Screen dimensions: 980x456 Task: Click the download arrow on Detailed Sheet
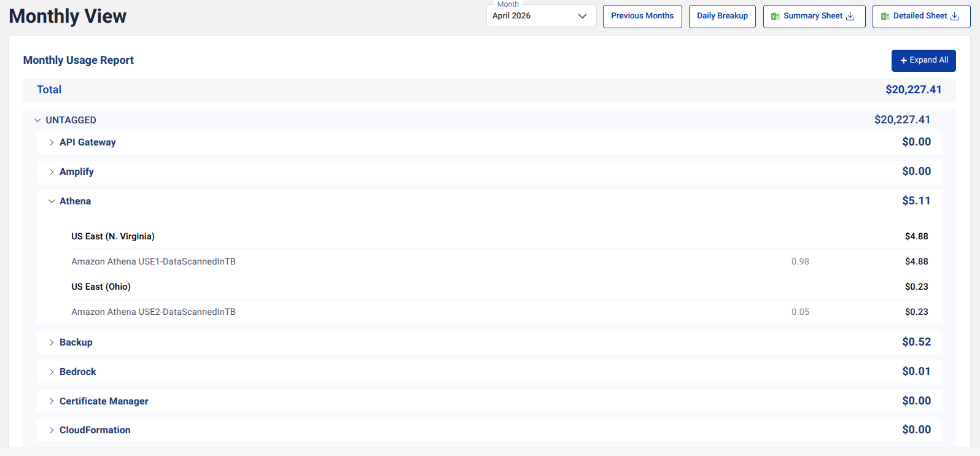(955, 17)
